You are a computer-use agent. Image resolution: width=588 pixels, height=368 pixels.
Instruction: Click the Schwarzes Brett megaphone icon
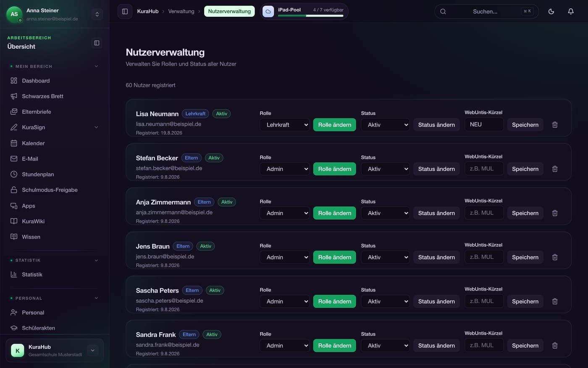[x=14, y=96]
